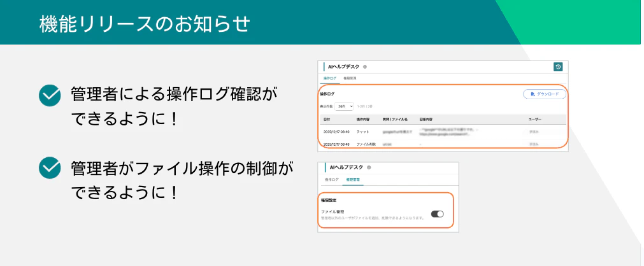Click the チャット cell in the log table
The height and width of the screenshot is (266, 644).
[x=362, y=132]
